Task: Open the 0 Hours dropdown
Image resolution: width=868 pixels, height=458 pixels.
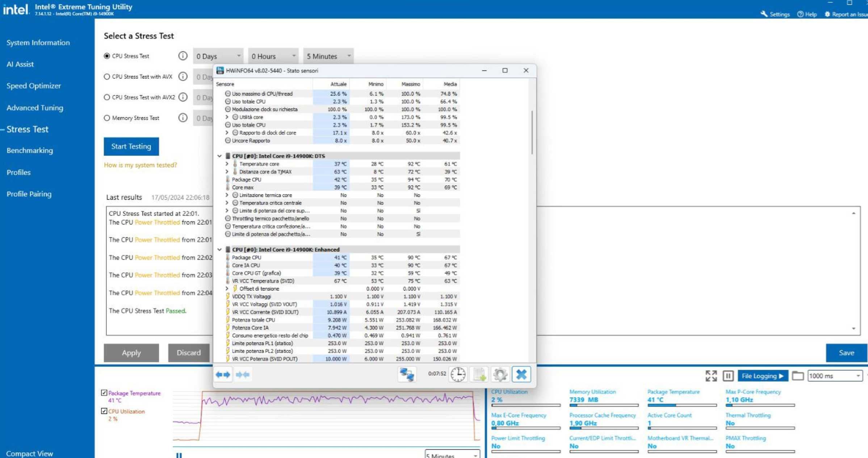Action: point(273,56)
